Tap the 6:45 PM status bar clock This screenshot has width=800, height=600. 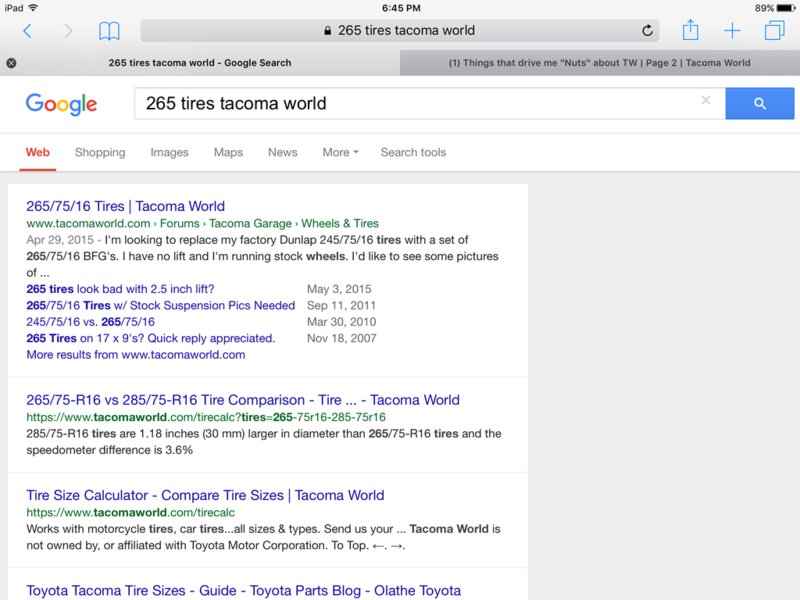point(401,8)
